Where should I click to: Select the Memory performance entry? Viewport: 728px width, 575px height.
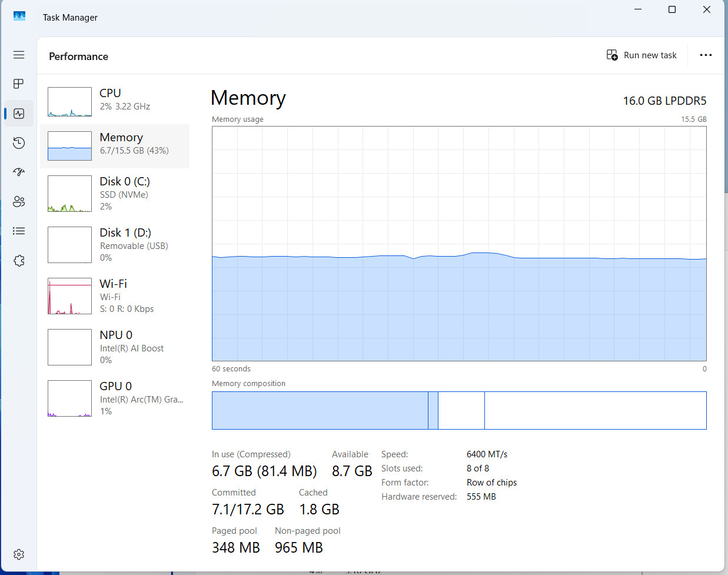115,146
